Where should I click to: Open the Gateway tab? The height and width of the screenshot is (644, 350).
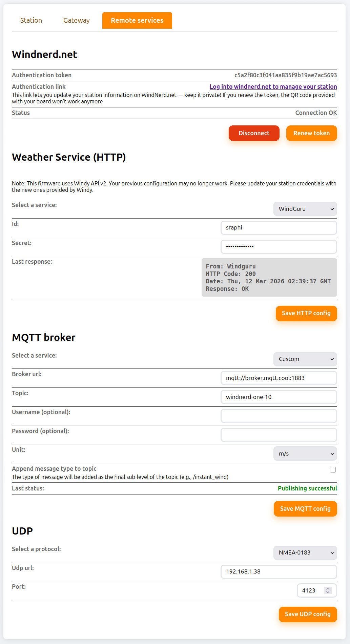click(x=77, y=20)
